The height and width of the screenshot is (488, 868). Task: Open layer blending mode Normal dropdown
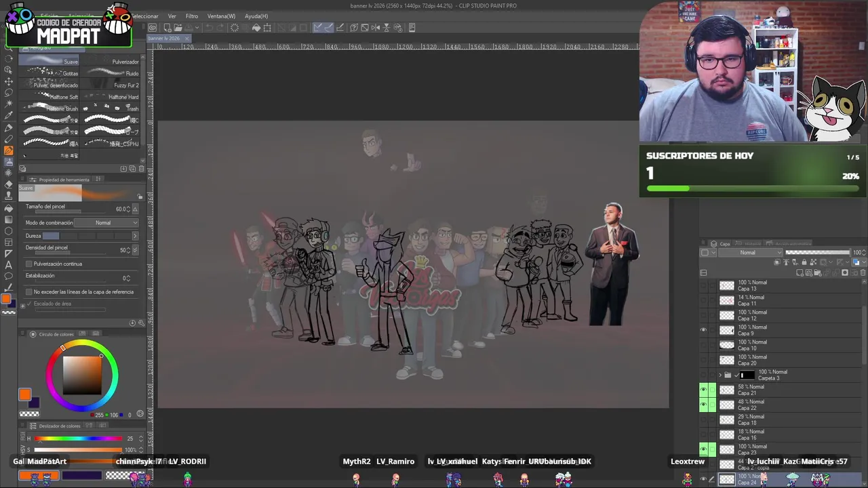click(751, 252)
